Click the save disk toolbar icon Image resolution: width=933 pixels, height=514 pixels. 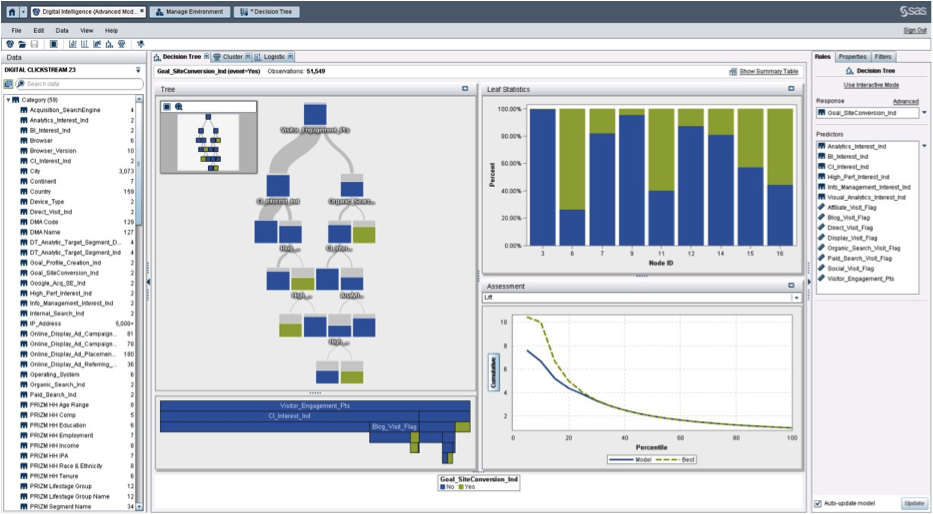[x=34, y=44]
